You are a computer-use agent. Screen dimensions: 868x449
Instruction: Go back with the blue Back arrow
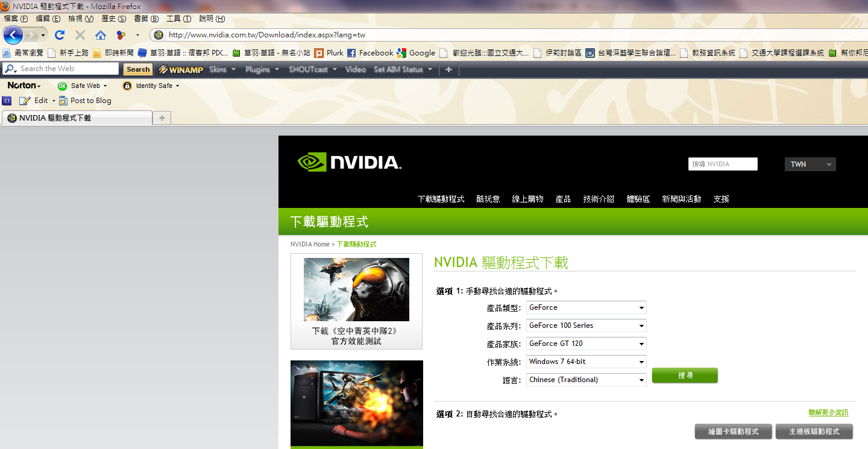coord(13,35)
